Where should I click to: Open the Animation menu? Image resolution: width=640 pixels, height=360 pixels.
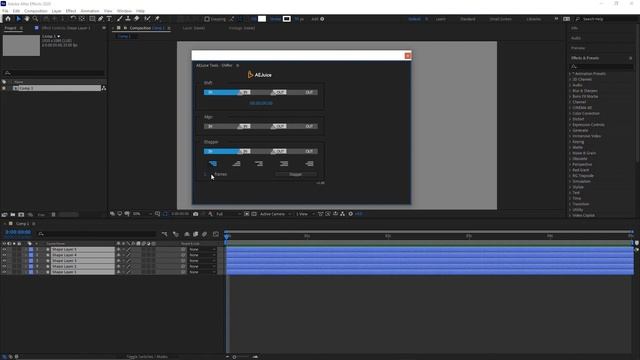[90, 11]
